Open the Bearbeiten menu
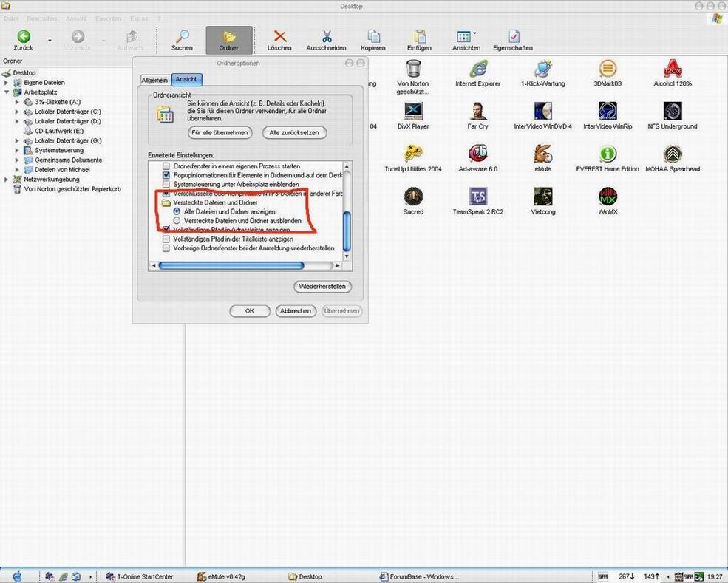 click(41, 18)
